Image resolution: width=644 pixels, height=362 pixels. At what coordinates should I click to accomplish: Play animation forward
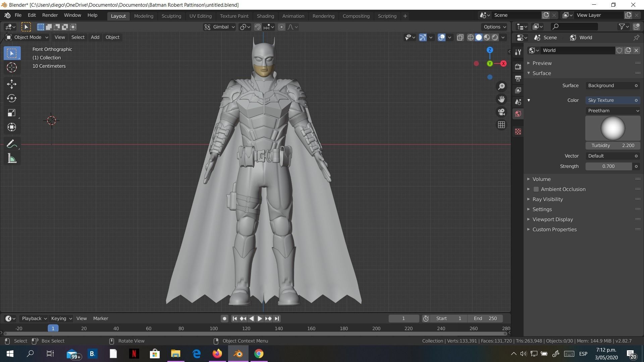[x=260, y=318]
